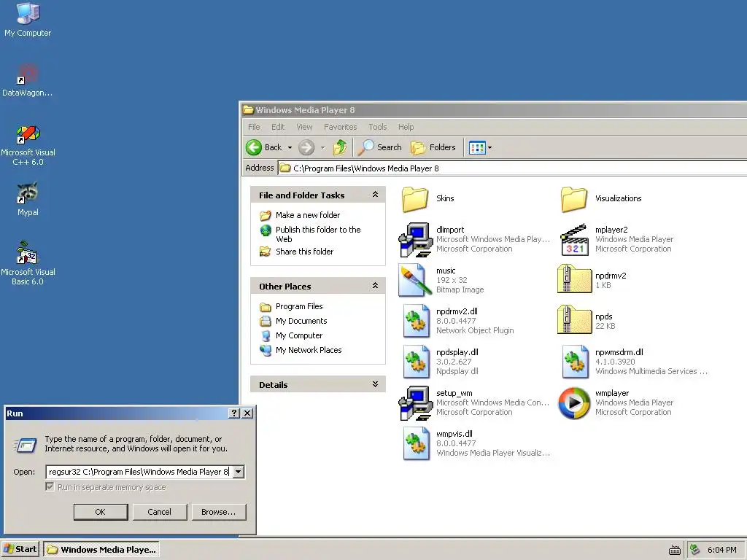Click Publish this folder to the Web
The image size is (747, 560).
318,234
